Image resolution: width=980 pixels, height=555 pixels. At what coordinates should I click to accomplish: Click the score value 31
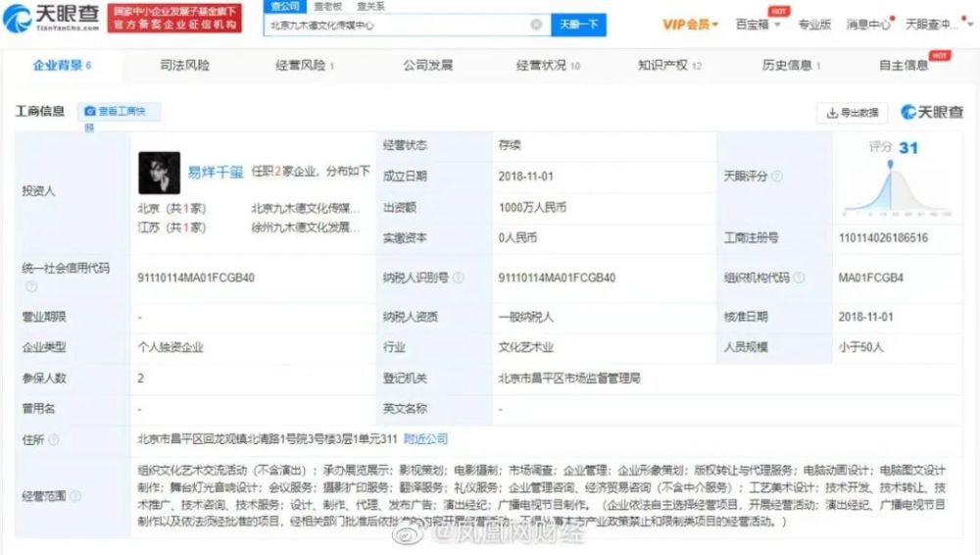click(908, 148)
